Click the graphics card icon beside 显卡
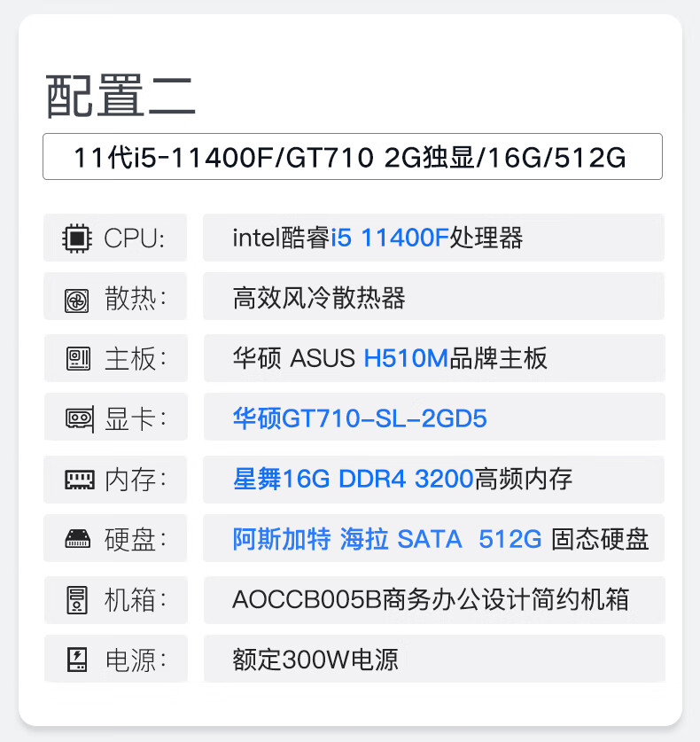The height and width of the screenshot is (742, 700). [x=78, y=419]
